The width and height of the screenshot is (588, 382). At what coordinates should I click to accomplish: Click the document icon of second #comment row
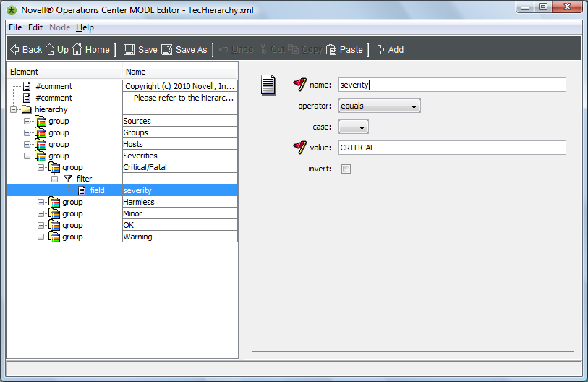coord(27,98)
